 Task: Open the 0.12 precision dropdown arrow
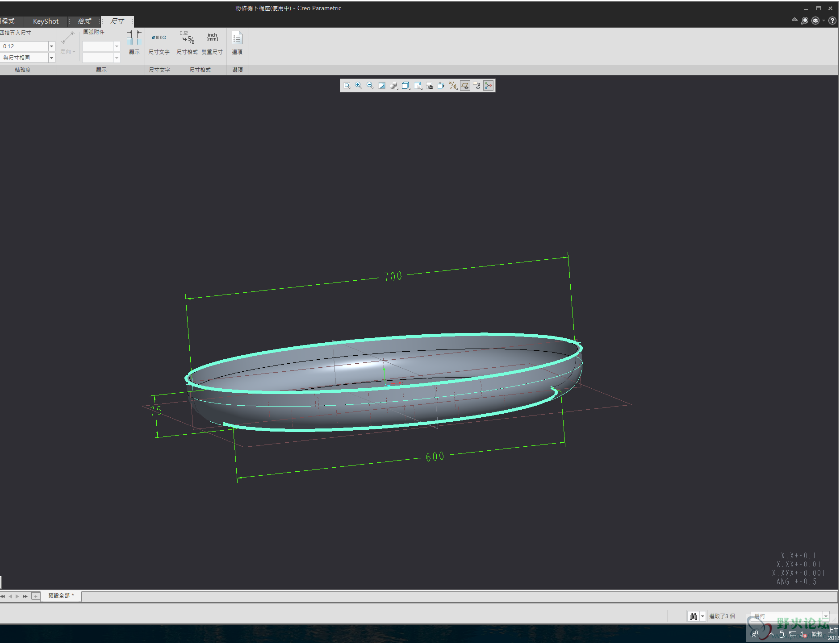(x=52, y=46)
